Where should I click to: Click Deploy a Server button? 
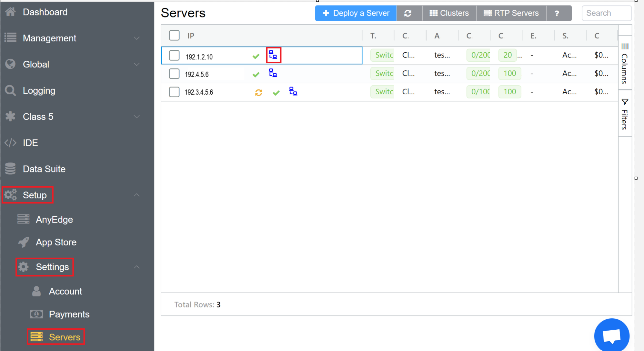pyautogui.click(x=356, y=13)
